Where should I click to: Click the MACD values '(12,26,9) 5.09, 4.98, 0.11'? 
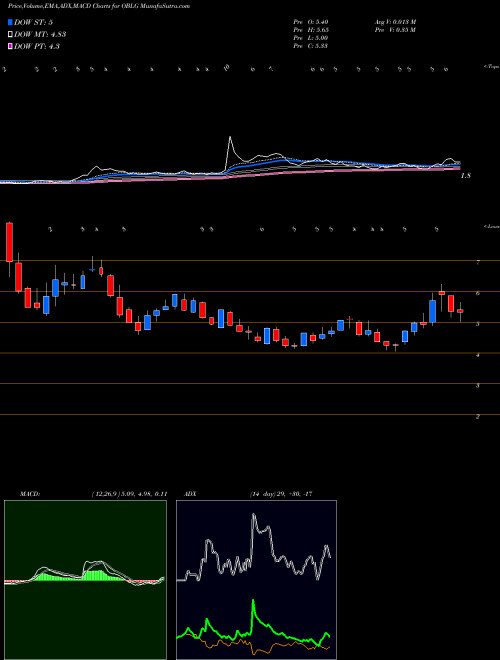pos(129,494)
